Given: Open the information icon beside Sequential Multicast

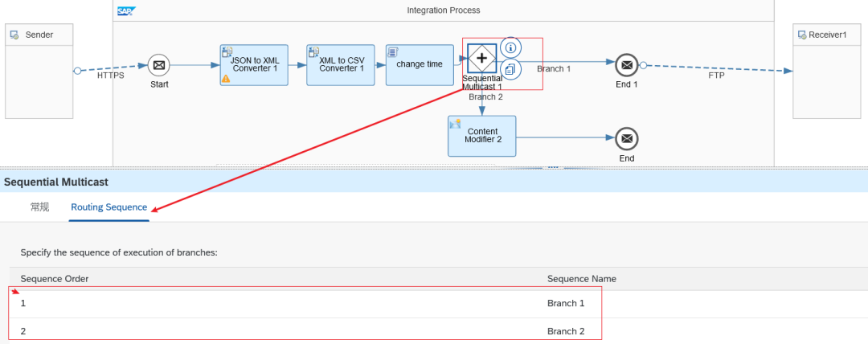Looking at the screenshot, I should (511, 47).
